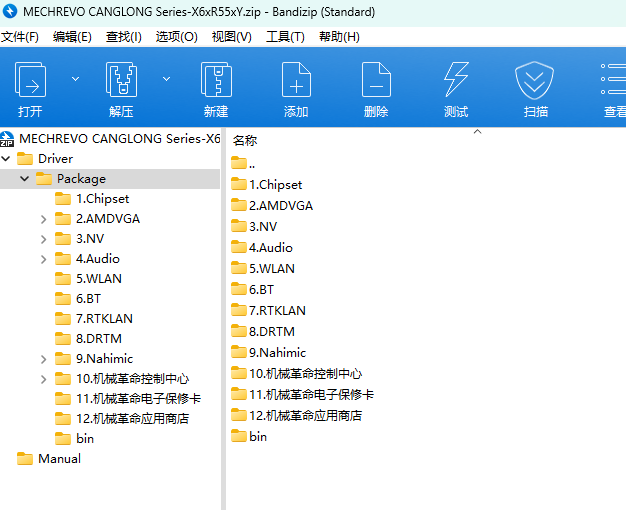
Task: Select 1.Chipset folder in file list
Action: 266,185
